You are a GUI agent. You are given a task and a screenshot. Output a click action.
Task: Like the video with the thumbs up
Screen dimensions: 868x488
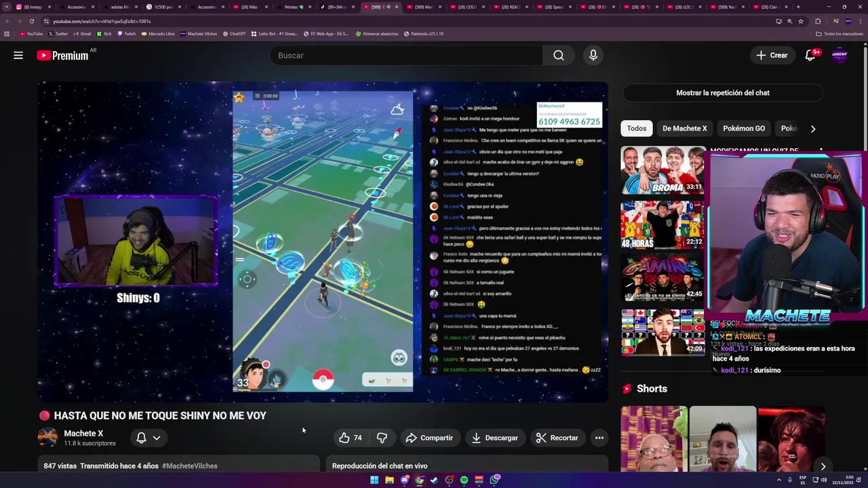(x=350, y=438)
